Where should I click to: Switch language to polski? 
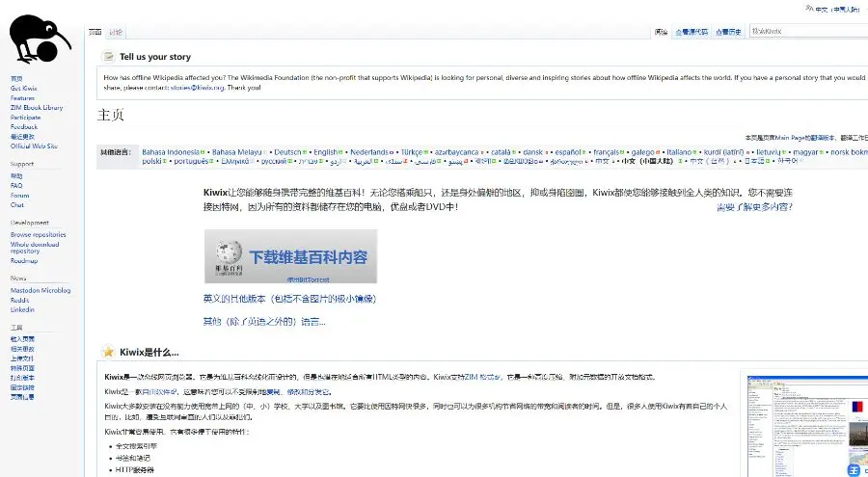pos(151,161)
